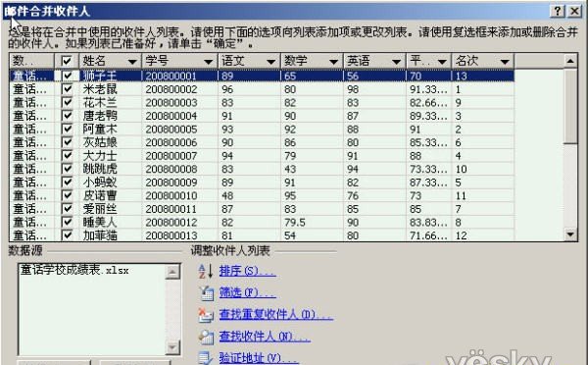Open the 筛选(F)... link
This screenshot has width=588, height=365.
coord(248,292)
